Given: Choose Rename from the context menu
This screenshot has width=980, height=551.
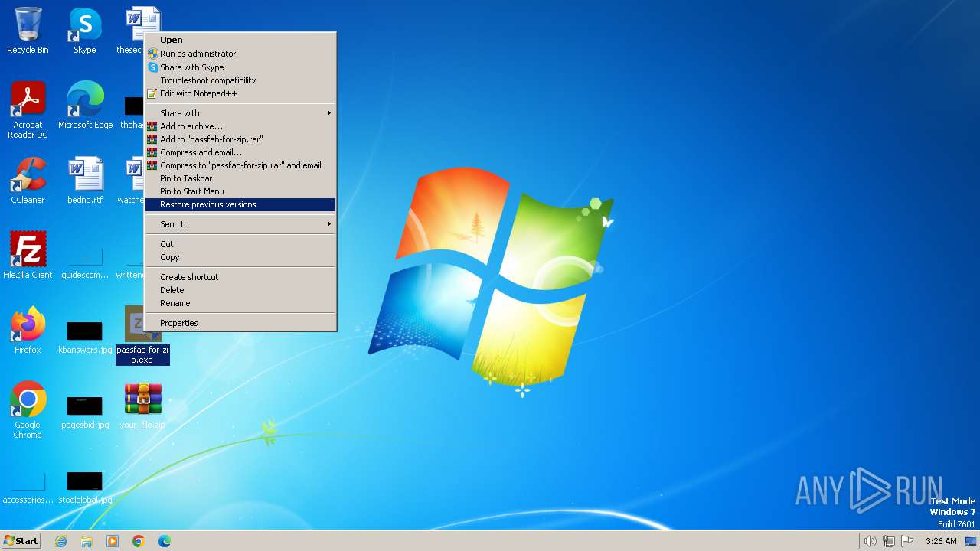Looking at the screenshot, I should point(240,303).
